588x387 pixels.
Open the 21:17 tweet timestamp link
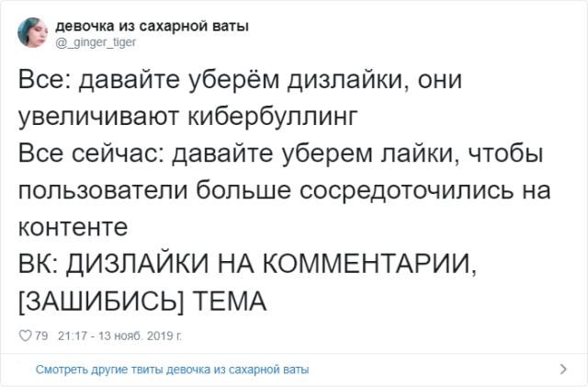pos(73,336)
